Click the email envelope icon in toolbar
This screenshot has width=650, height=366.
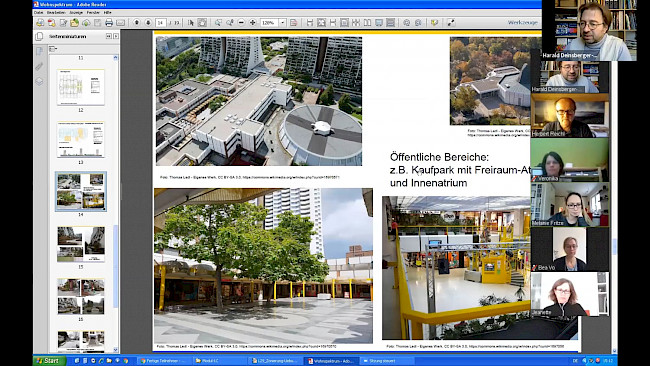click(x=120, y=23)
